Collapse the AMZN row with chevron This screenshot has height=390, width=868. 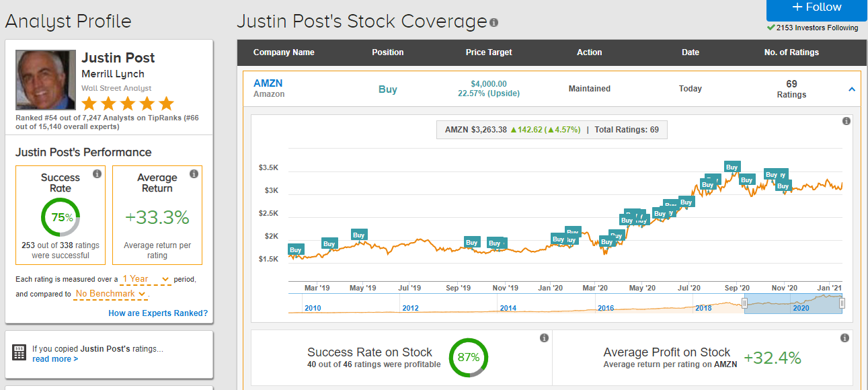pyautogui.click(x=852, y=89)
